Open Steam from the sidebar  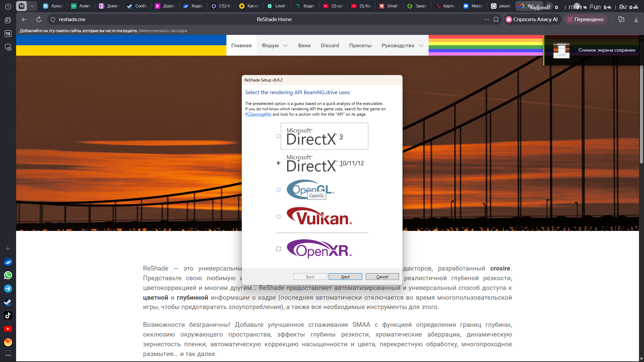[8, 302]
